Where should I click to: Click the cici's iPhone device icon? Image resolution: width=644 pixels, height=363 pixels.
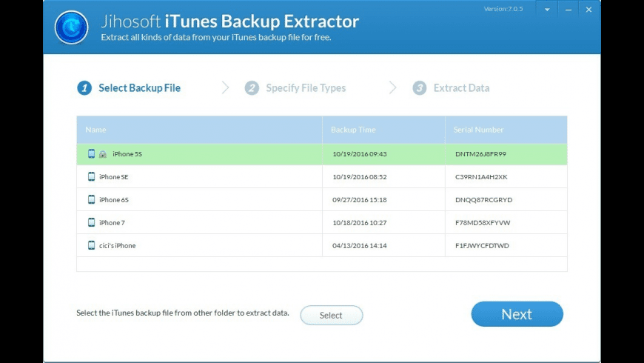(91, 245)
